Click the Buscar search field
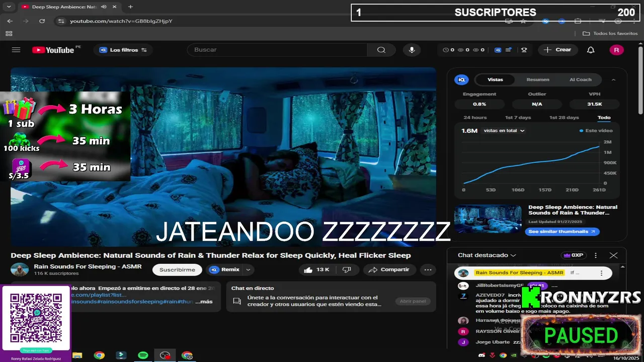 click(x=277, y=50)
